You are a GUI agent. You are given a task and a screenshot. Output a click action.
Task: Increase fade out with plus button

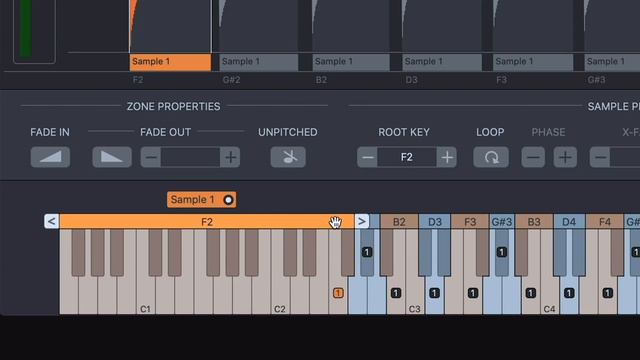pos(230,157)
